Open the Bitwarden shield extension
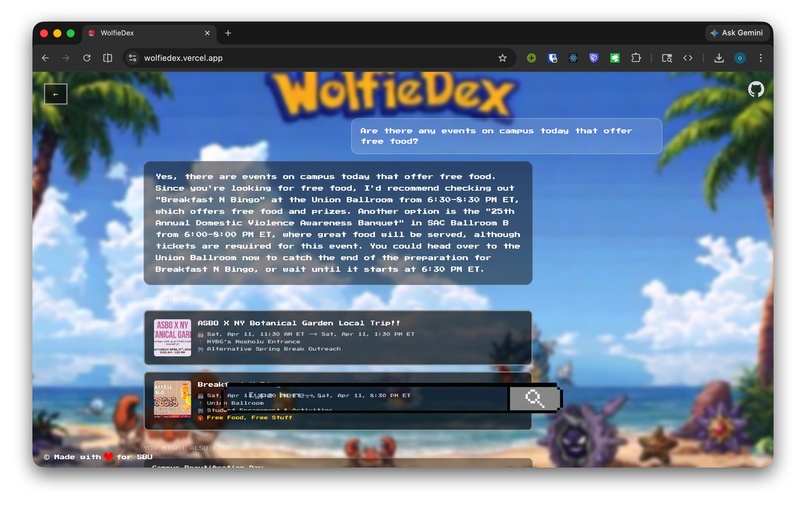The width and height of the screenshot is (806, 511). pos(553,58)
